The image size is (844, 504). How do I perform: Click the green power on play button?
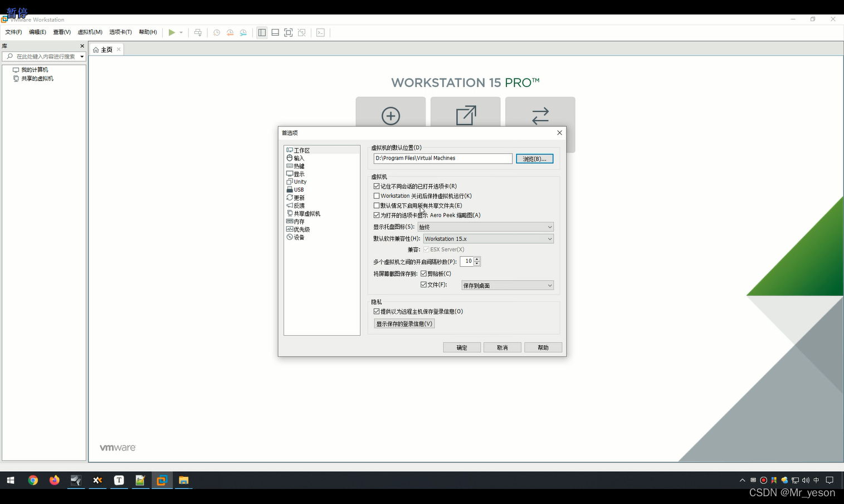tap(172, 32)
